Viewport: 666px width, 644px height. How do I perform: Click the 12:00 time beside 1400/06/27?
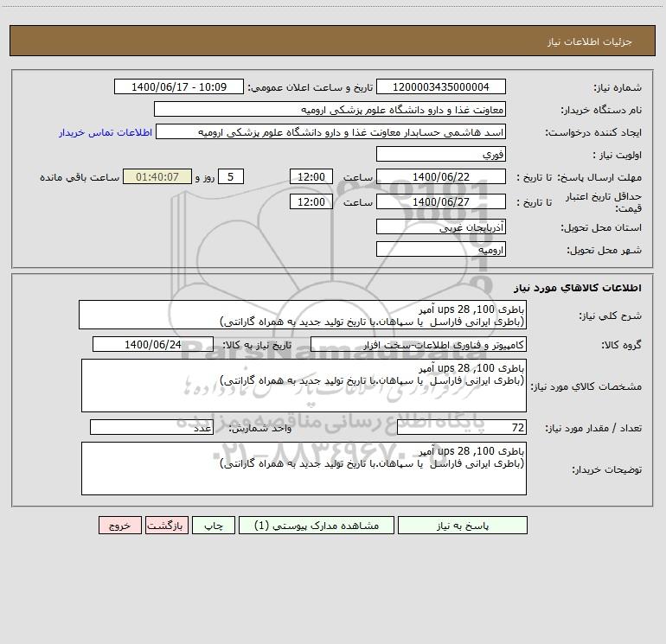(311, 201)
